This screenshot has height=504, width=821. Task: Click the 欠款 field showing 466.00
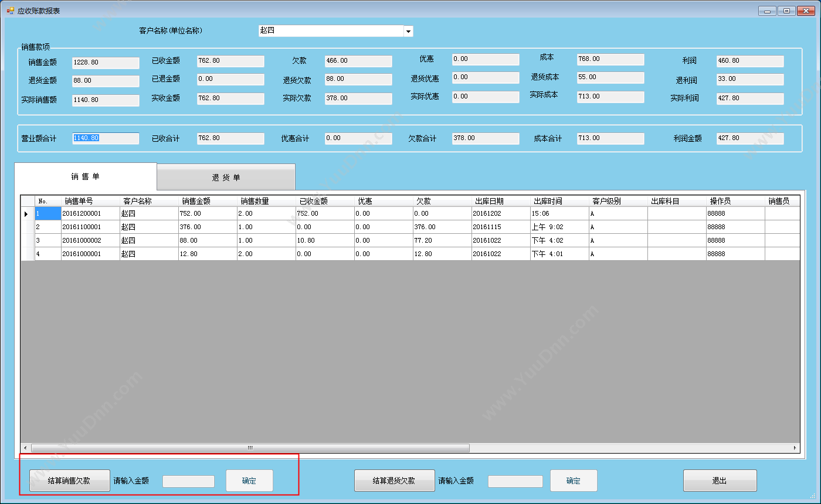358,61
